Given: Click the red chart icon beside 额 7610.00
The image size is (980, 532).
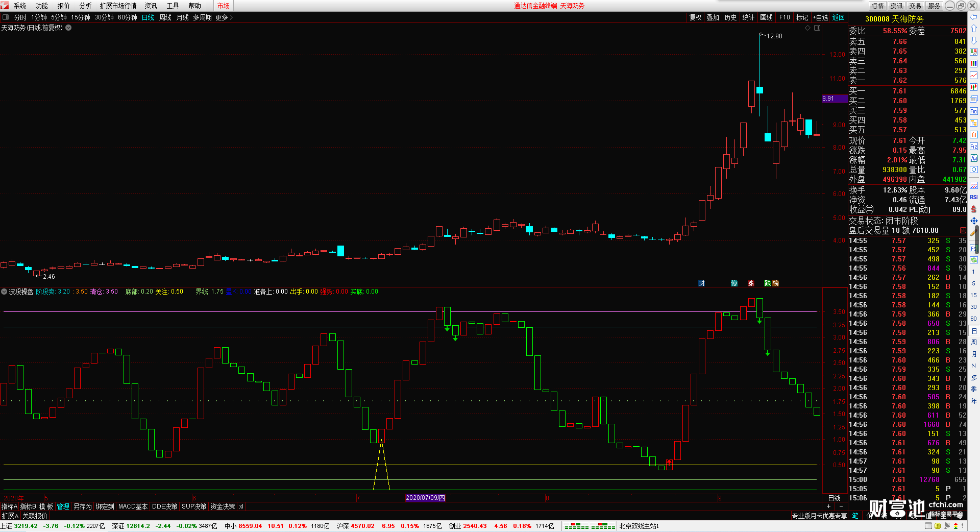Looking at the screenshot, I should [963, 230].
